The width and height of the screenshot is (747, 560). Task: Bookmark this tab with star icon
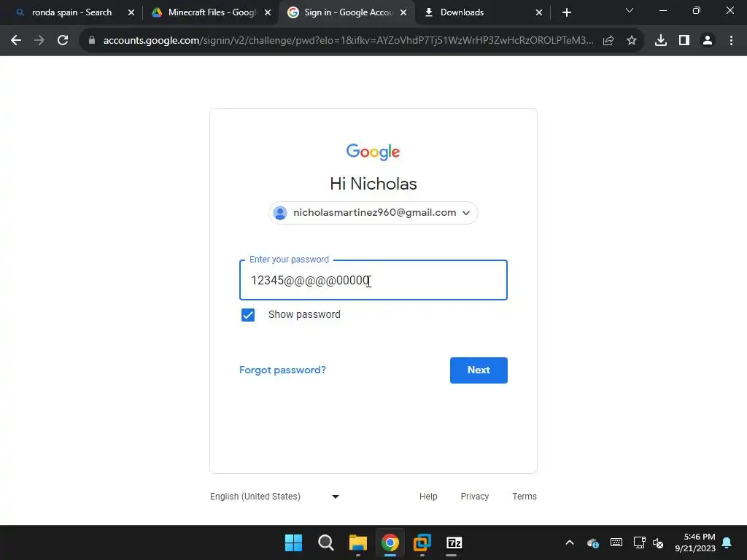click(632, 41)
